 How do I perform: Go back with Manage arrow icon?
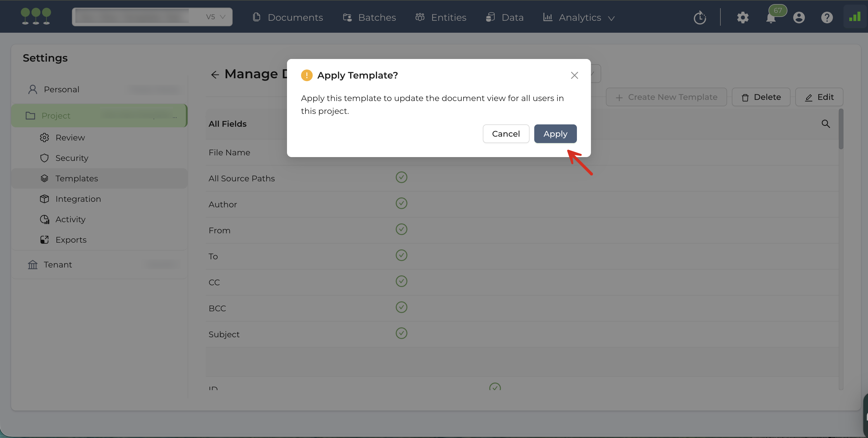pos(215,74)
